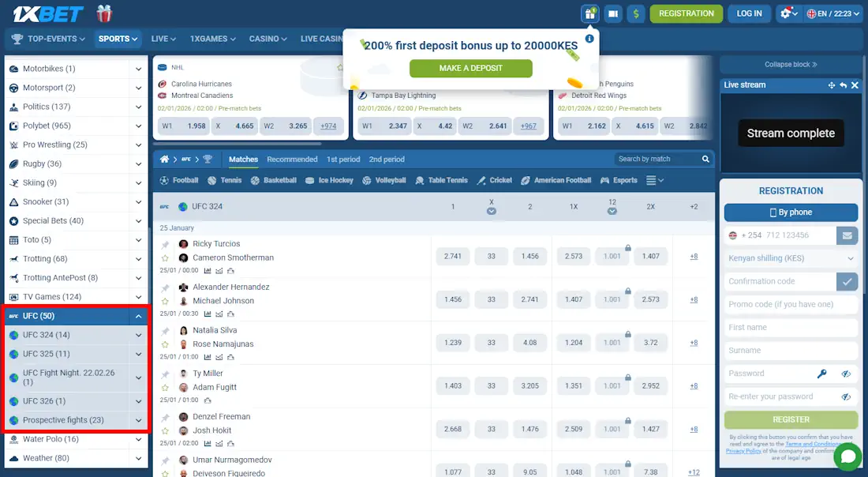Click the home icon in breadcrumb
Screen dimensions: 868x477
pyautogui.click(x=165, y=159)
